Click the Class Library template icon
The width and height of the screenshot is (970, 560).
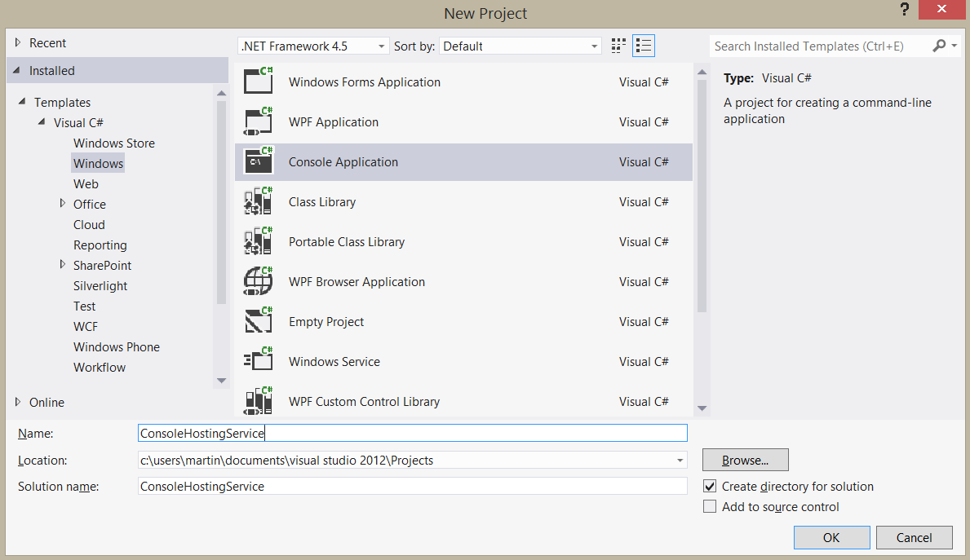point(258,201)
